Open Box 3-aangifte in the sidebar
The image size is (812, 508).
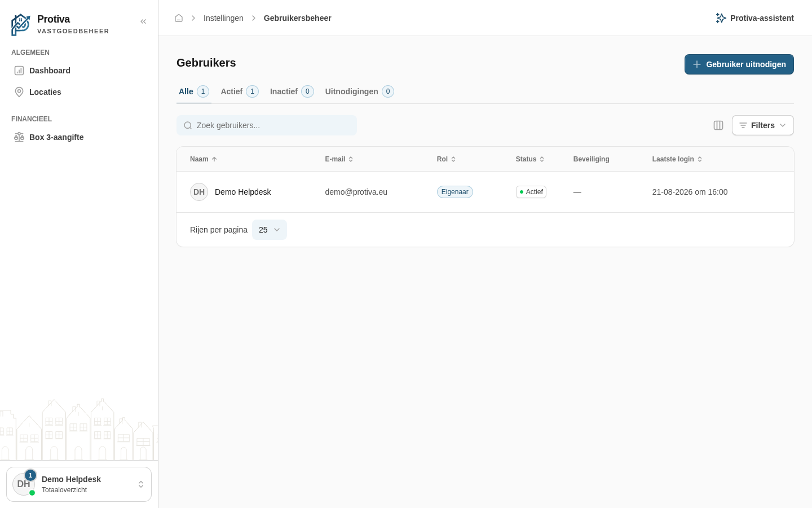pyautogui.click(x=79, y=137)
